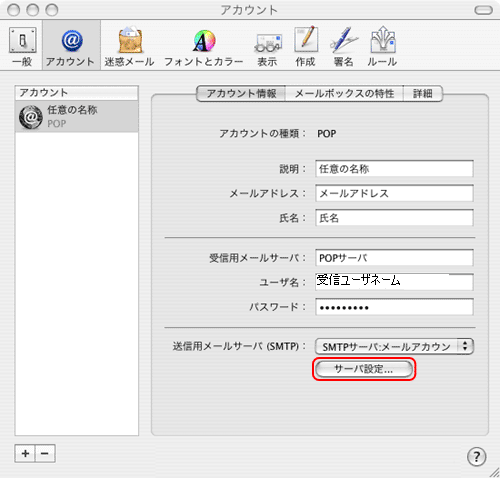Select the アカウント toolbar icon

coord(71,46)
